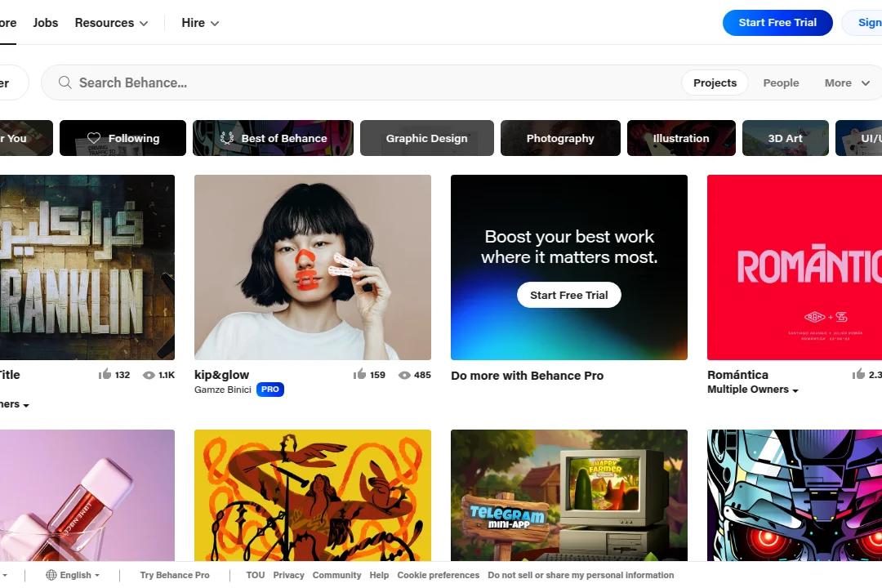Screen dimensions: 882x588
Task: Click the eye views icon on the kip&glow project
Action: 403,375
